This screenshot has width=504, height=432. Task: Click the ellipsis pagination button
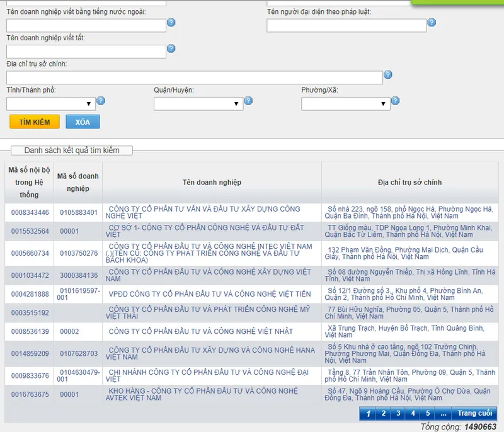point(444,413)
